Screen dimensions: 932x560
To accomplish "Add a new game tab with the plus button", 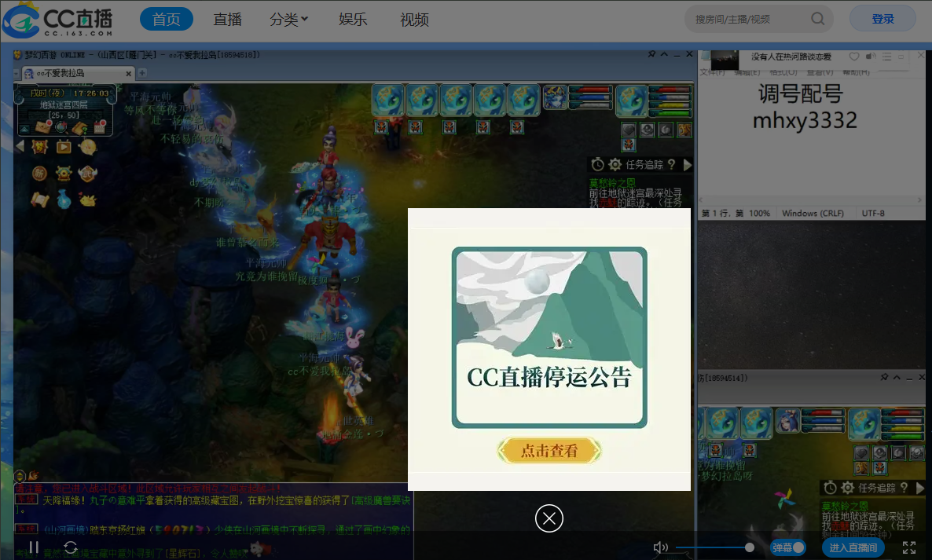I will tap(142, 72).
